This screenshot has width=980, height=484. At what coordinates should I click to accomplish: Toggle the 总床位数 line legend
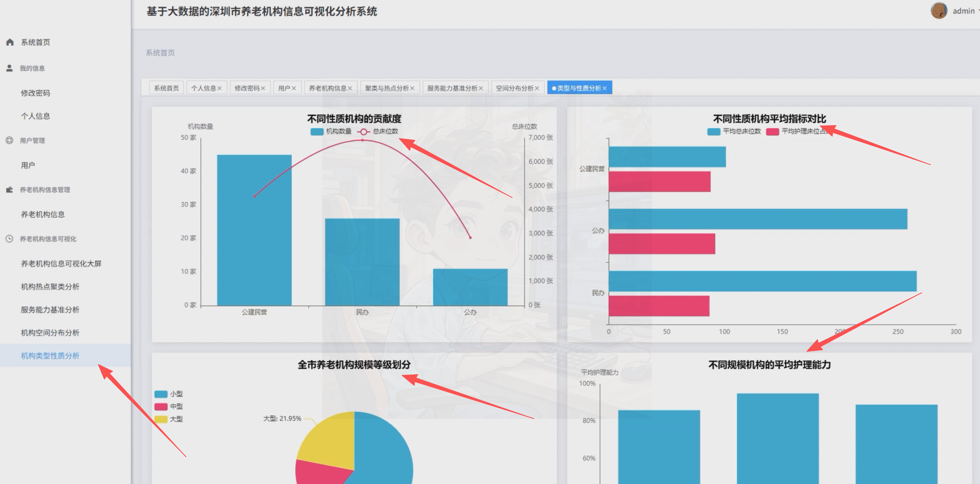(363, 132)
